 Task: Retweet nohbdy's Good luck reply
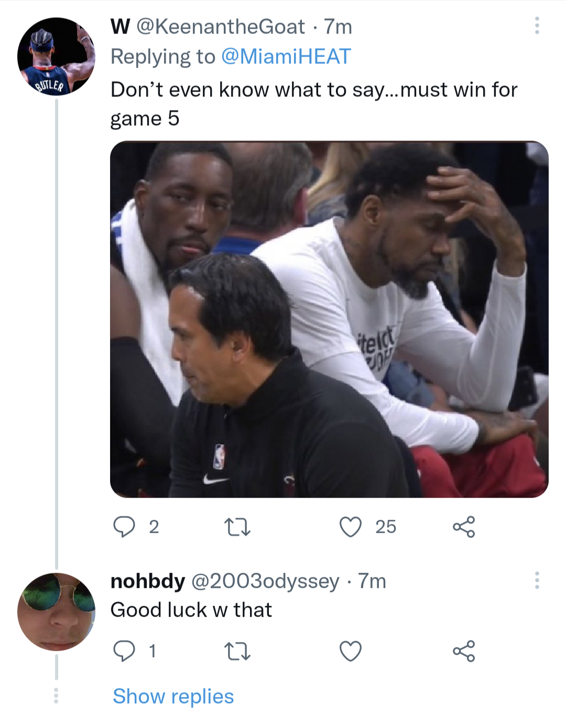pos(237,651)
